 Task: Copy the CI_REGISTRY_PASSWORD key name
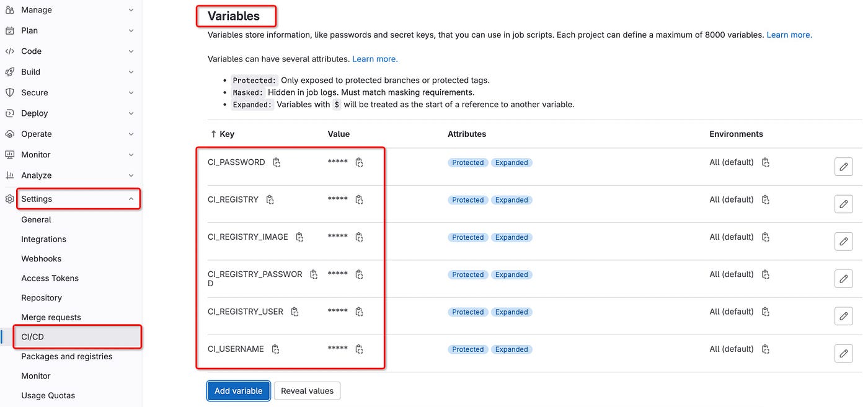click(x=314, y=274)
